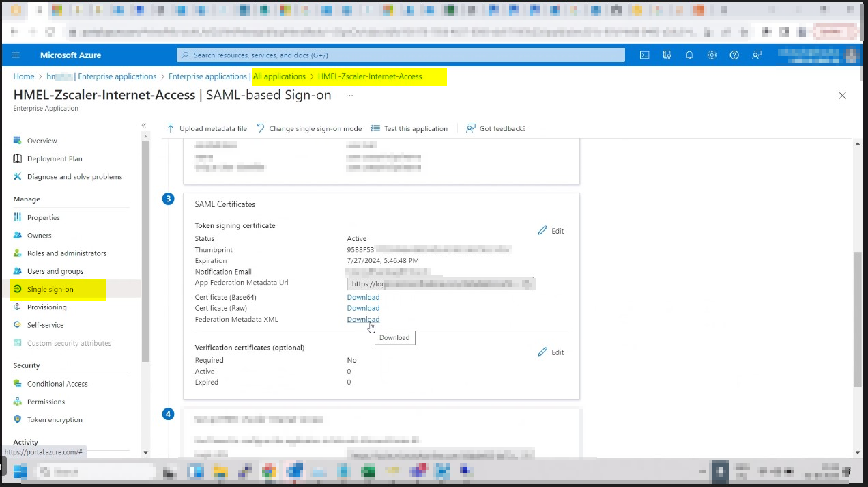This screenshot has height=487, width=868.
Task: Collapse the left navigation menu
Action: click(x=144, y=126)
